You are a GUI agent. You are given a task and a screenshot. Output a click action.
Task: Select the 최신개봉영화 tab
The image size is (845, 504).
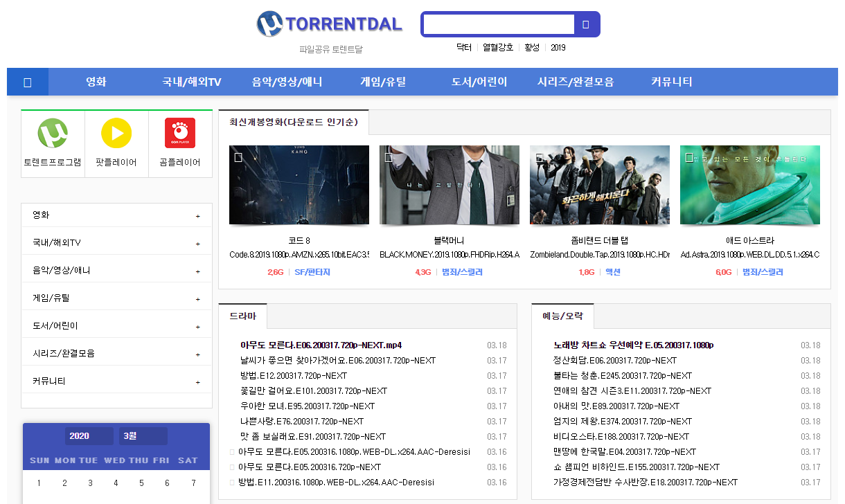[x=294, y=122]
